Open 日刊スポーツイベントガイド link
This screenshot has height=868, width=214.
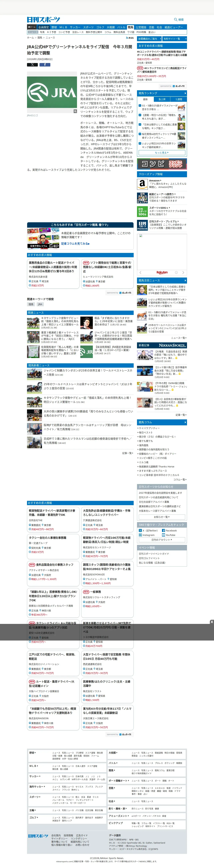[x=154, y=554]
